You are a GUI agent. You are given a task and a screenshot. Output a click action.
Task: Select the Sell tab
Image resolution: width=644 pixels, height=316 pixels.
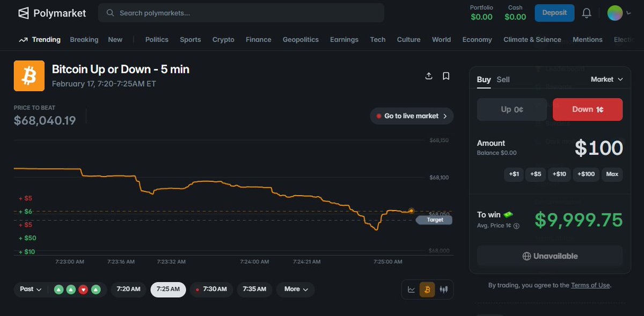tap(503, 79)
